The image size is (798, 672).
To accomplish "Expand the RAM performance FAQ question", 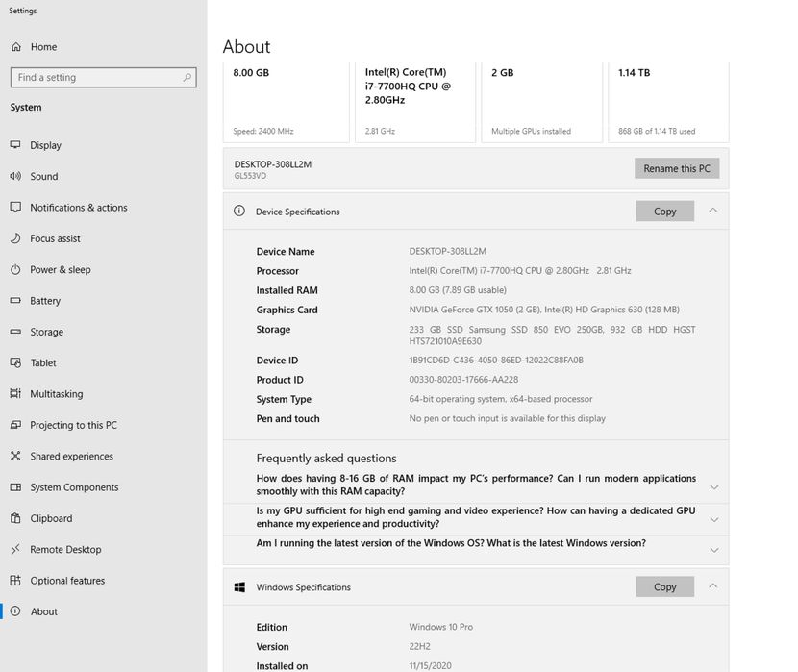I will 714,487.
